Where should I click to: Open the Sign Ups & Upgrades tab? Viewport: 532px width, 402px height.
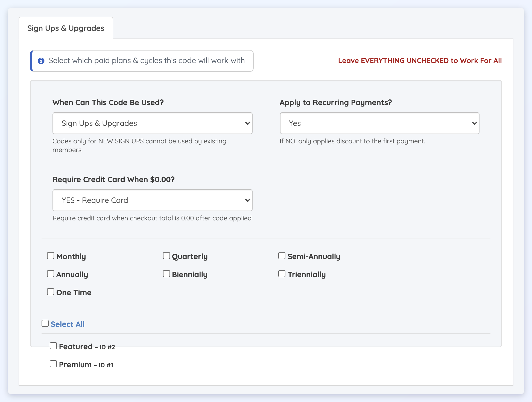click(66, 28)
